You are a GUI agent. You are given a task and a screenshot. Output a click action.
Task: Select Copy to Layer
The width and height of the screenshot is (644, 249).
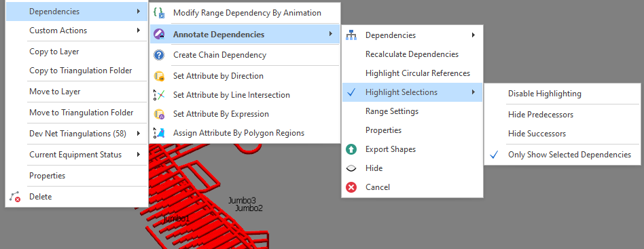[77, 52]
